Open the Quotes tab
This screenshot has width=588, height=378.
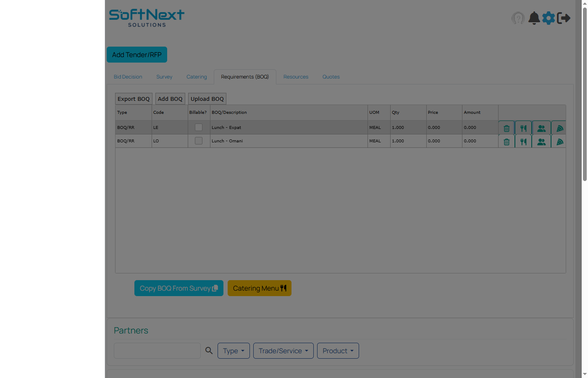click(331, 77)
